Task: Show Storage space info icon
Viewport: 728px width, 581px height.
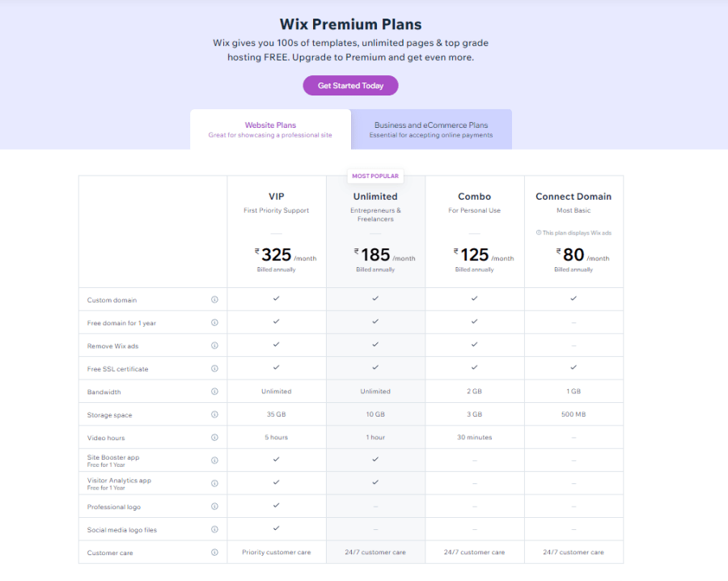Action: (214, 414)
